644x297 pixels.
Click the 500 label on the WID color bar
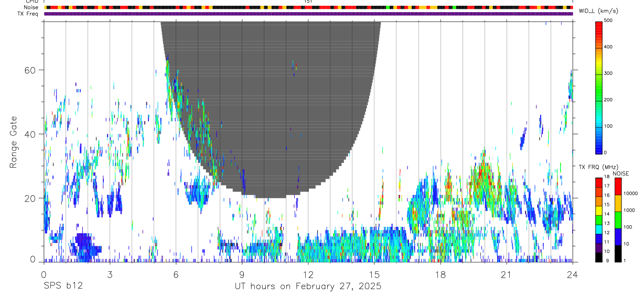[608, 21]
